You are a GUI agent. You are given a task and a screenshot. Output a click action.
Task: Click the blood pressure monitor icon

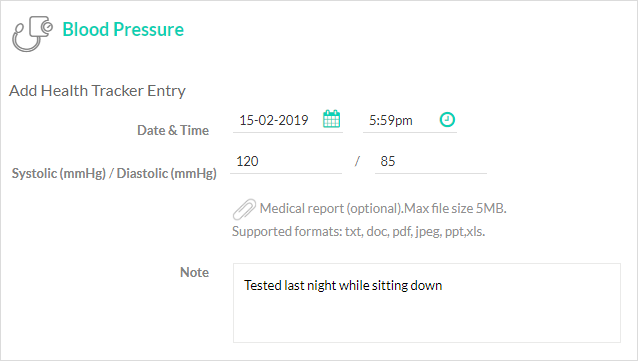tap(33, 34)
